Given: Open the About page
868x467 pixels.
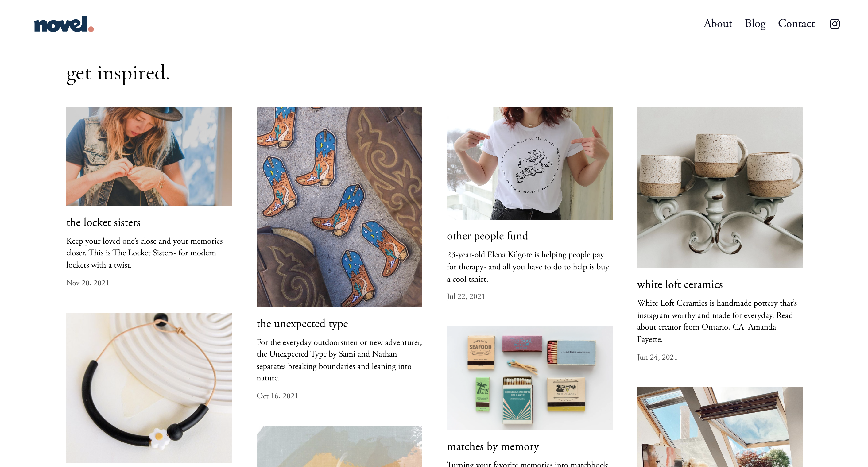Looking at the screenshot, I should [718, 24].
